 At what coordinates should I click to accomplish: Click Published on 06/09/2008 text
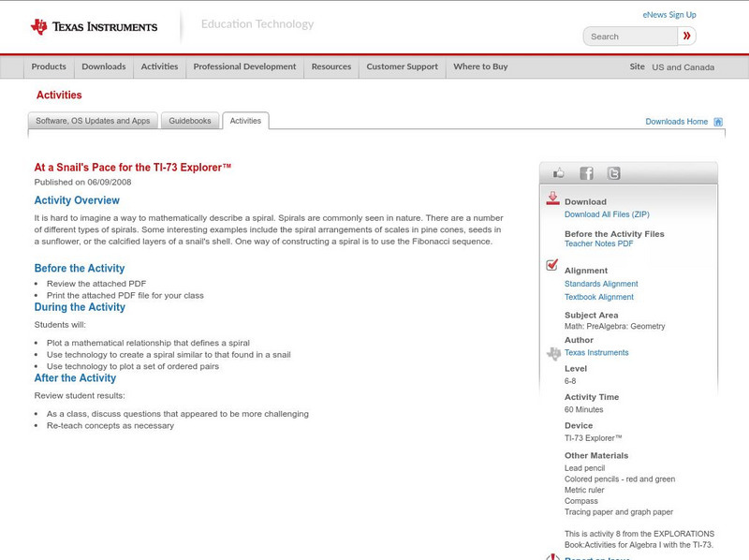(82, 182)
